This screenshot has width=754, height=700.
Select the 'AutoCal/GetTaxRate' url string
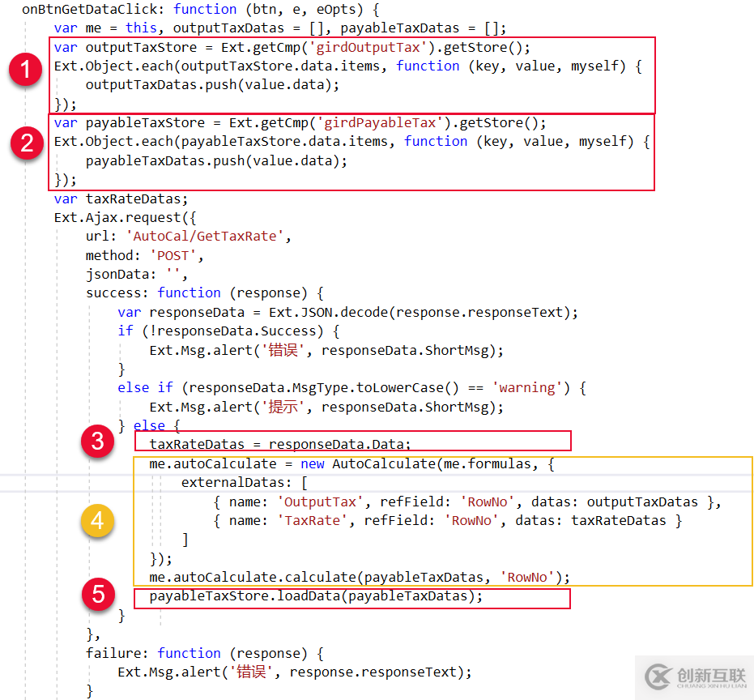pos(205,237)
